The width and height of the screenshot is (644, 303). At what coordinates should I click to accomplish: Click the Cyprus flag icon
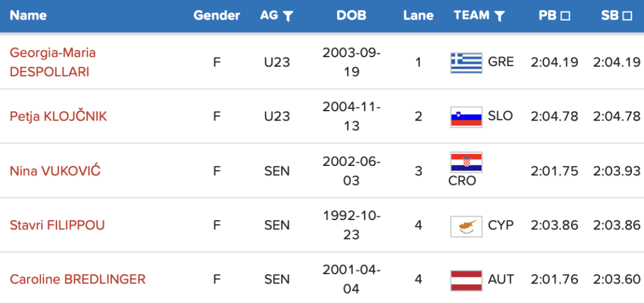click(466, 226)
